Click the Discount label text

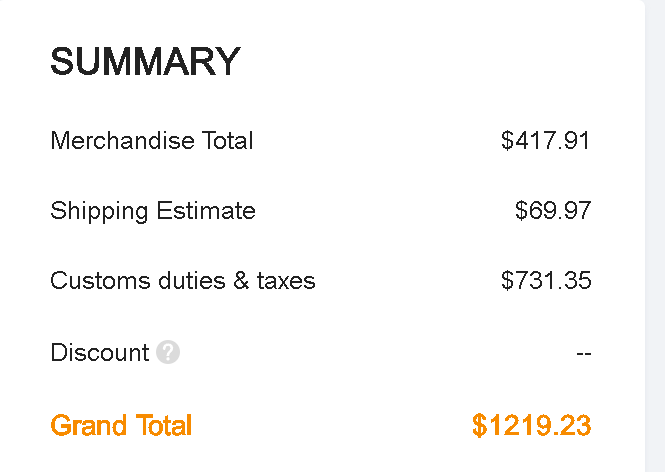click(x=99, y=352)
